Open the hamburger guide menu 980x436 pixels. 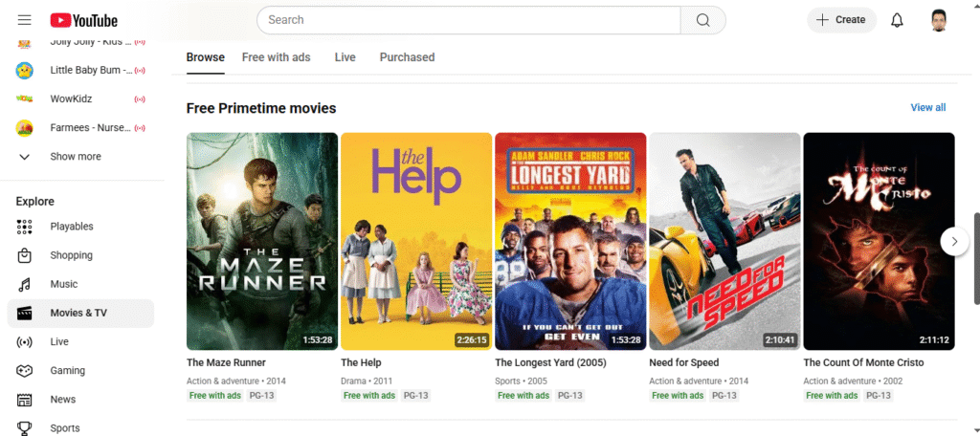point(25,20)
